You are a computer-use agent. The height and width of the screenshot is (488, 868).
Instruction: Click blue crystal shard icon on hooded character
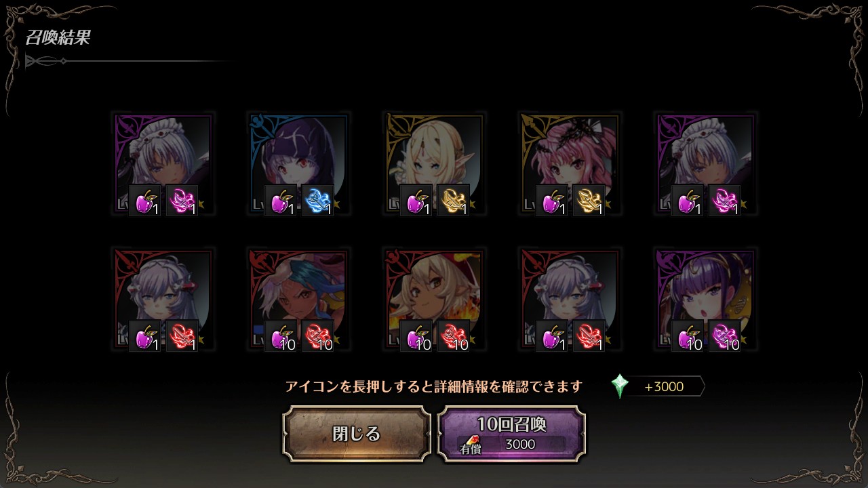[317, 201]
